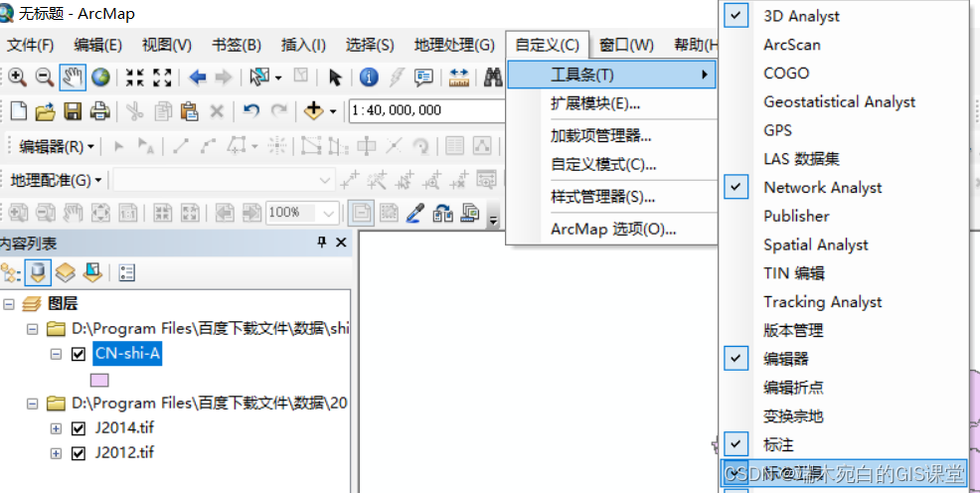Go back to previous extent

click(198, 77)
